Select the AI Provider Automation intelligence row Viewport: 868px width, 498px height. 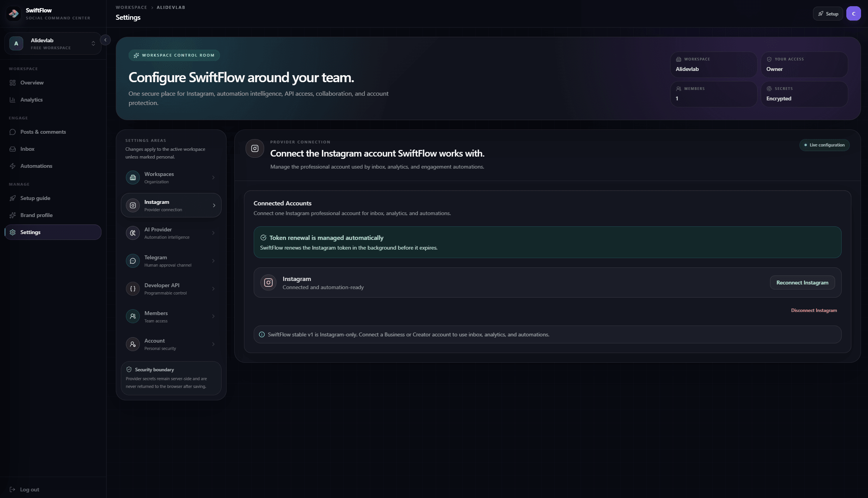pos(171,233)
